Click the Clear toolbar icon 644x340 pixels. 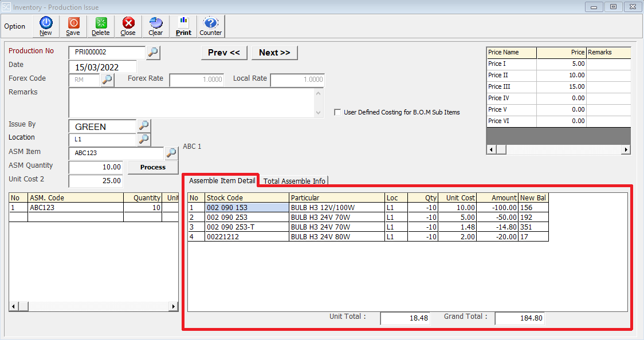click(x=156, y=26)
